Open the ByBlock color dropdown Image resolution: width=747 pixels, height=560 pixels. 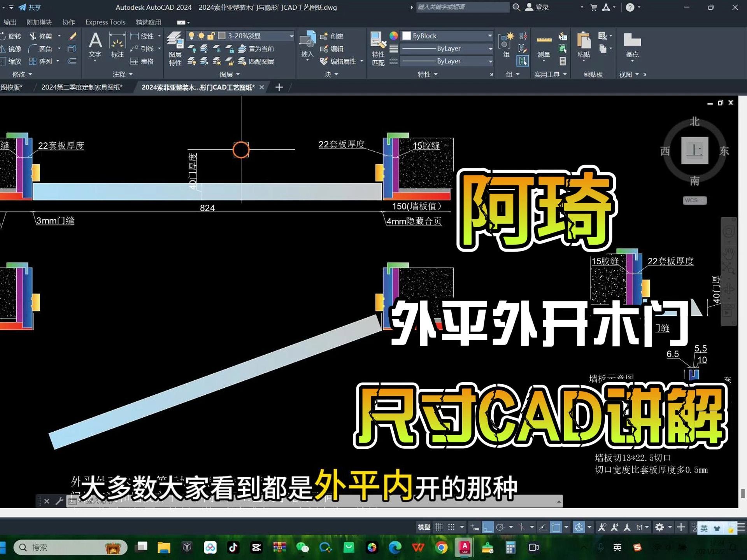tap(447, 36)
